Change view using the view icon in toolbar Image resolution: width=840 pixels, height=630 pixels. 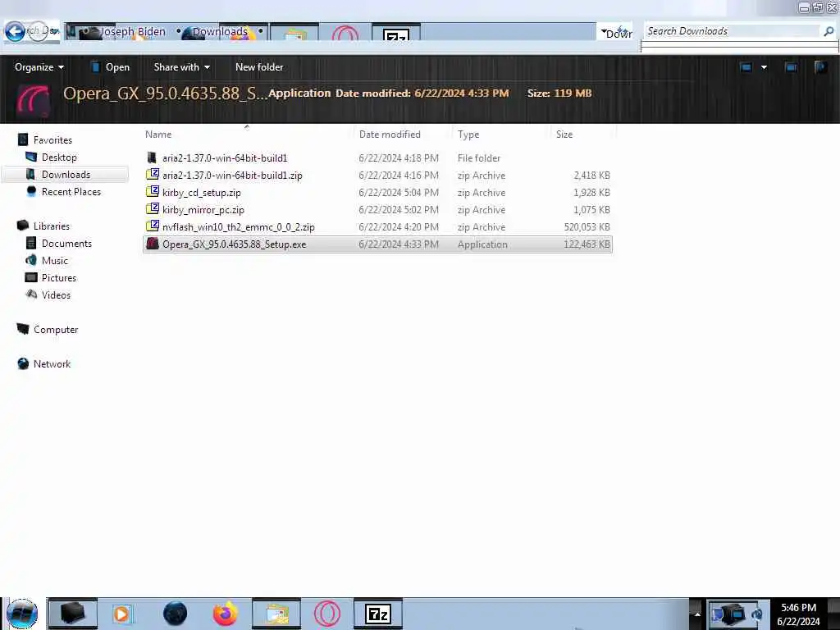[x=746, y=67]
